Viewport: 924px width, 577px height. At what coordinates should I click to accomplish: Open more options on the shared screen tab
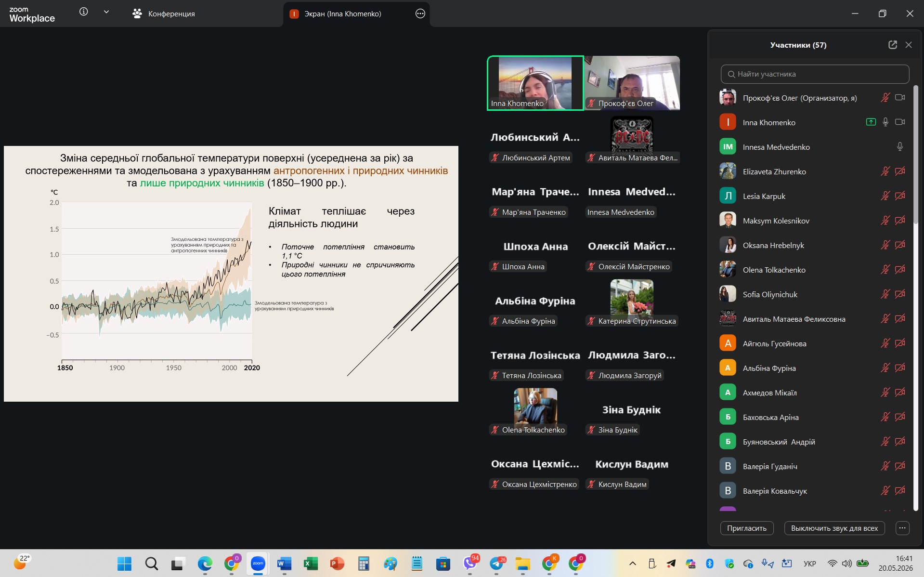420,13
